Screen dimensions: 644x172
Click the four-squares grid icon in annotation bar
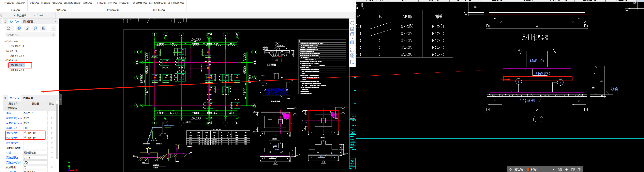coord(510,169)
